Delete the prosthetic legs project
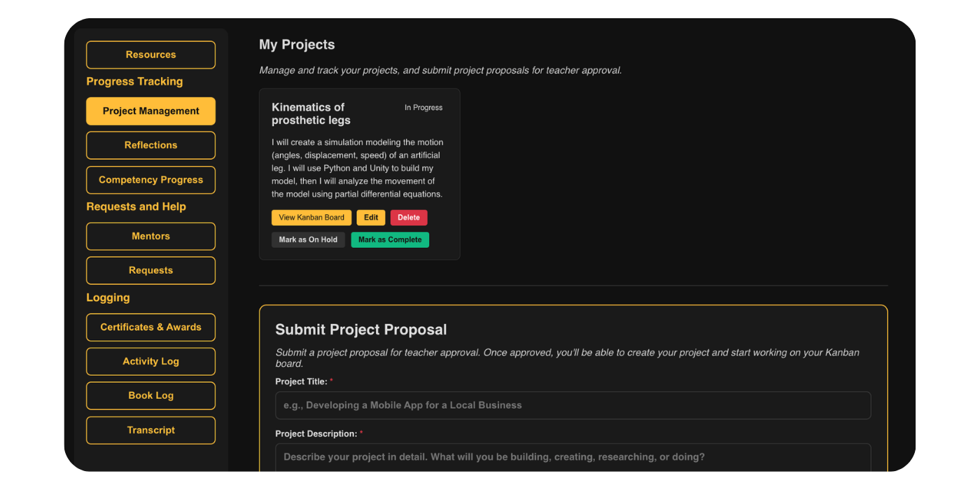 (409, 217)
